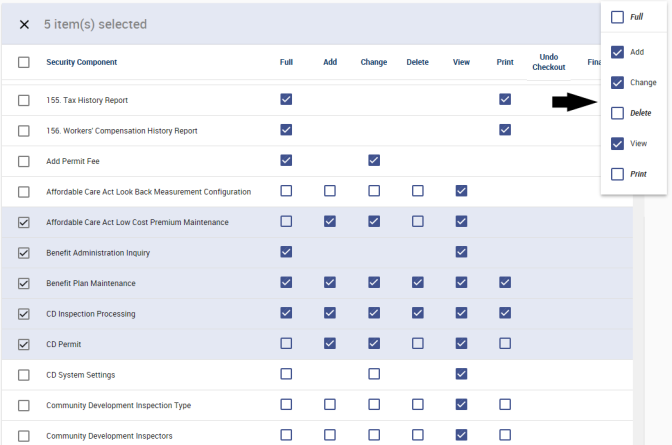This screenshot has width=672, height=445.
Task: Uncheck Print for 156. Workers' Compensation History Report
Action: (505, 130)
